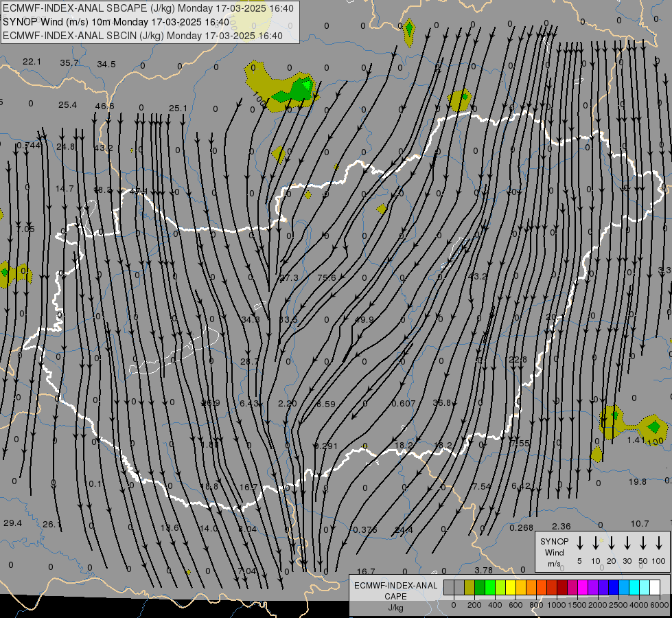
Task: Click the map value 22.1
Action: coord(32,62)
